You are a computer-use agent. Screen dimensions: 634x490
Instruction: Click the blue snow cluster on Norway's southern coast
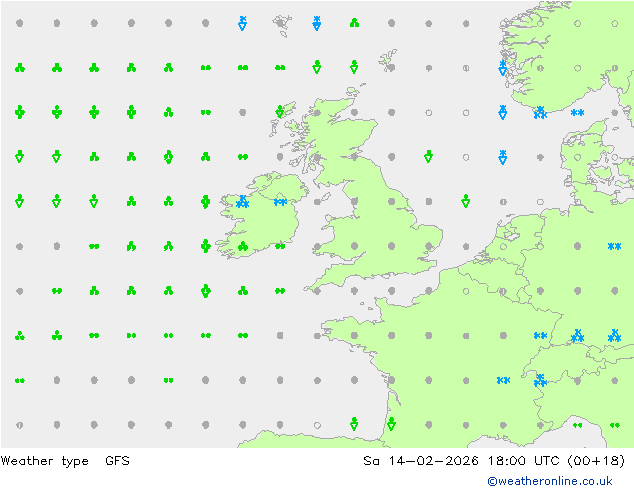(x=540, y=112)
